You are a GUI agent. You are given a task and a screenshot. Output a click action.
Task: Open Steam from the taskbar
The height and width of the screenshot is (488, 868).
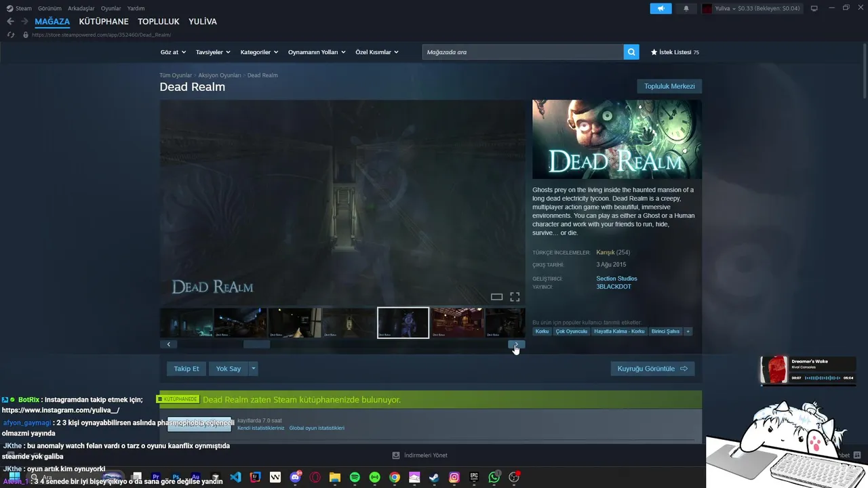tap(434, 477)
